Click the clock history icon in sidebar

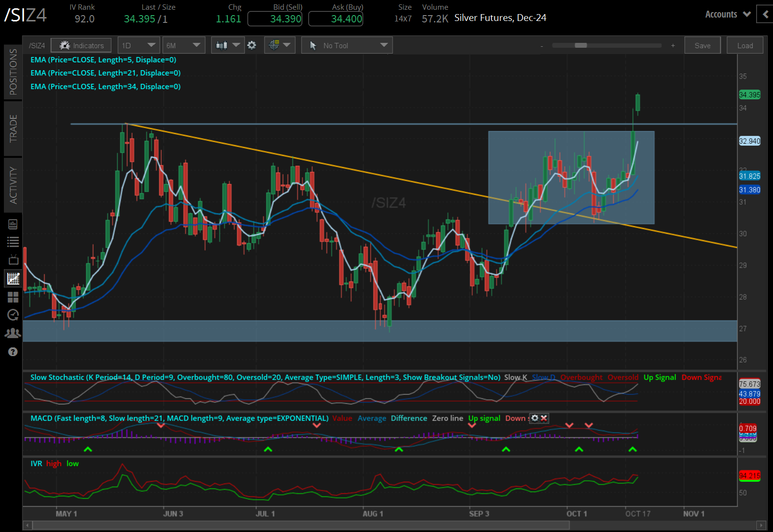pos(13,315)
